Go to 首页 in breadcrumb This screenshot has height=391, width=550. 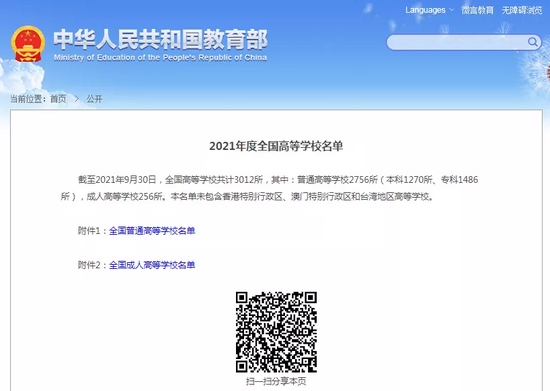(58, 99)
